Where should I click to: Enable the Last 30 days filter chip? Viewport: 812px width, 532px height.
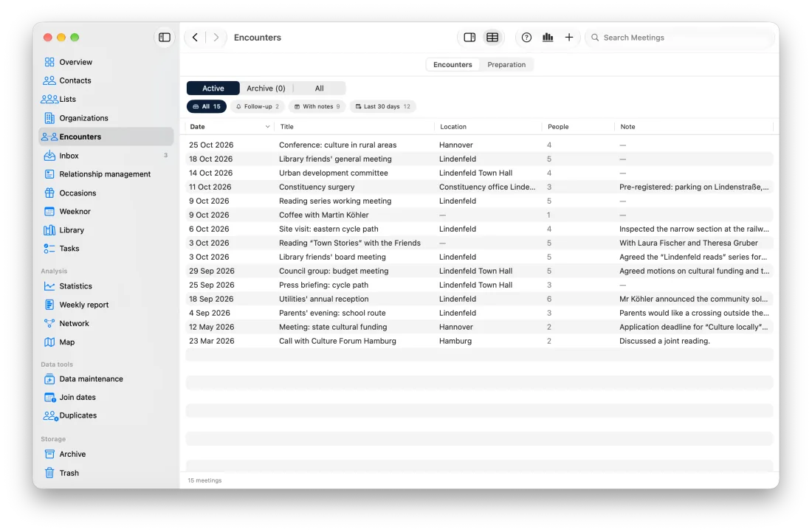tap(382, 106)
